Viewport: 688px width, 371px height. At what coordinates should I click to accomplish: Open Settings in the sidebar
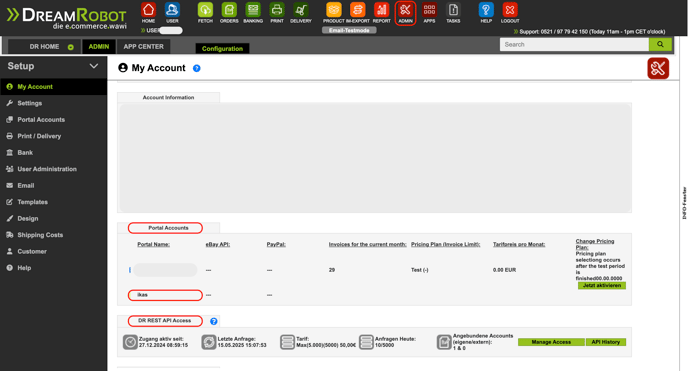[x=54, y=103]
